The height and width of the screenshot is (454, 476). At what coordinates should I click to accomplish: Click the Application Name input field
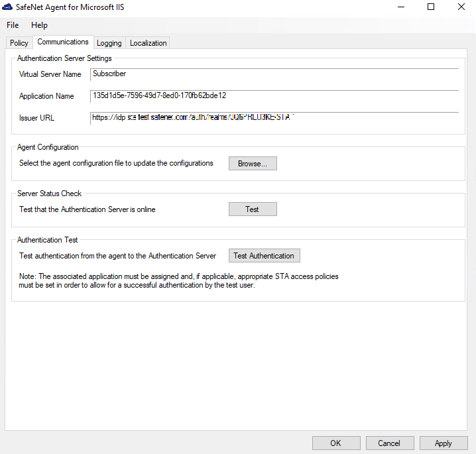pos(274,96)
